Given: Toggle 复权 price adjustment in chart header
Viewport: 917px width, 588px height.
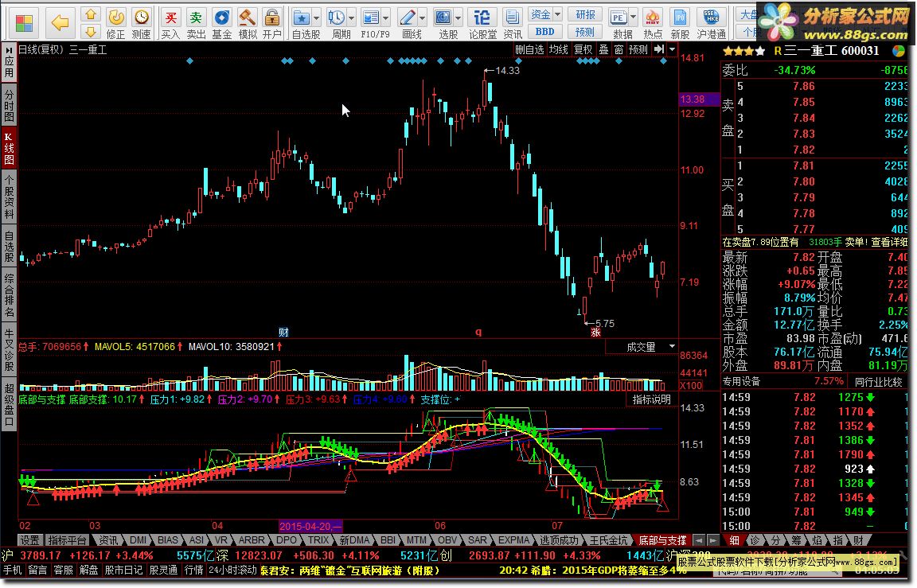Looking at the screenshot, I should (583, 49).
